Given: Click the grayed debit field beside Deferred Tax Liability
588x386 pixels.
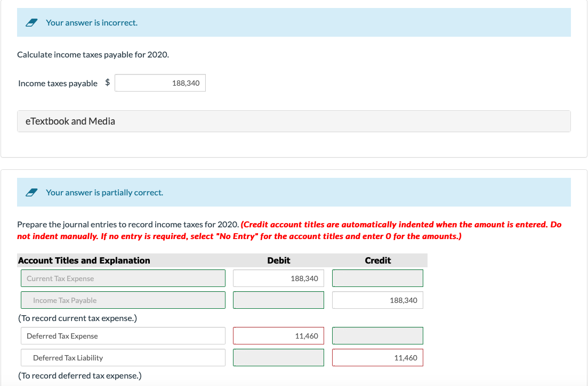Looking at the screenshot, I should [278, 357].
